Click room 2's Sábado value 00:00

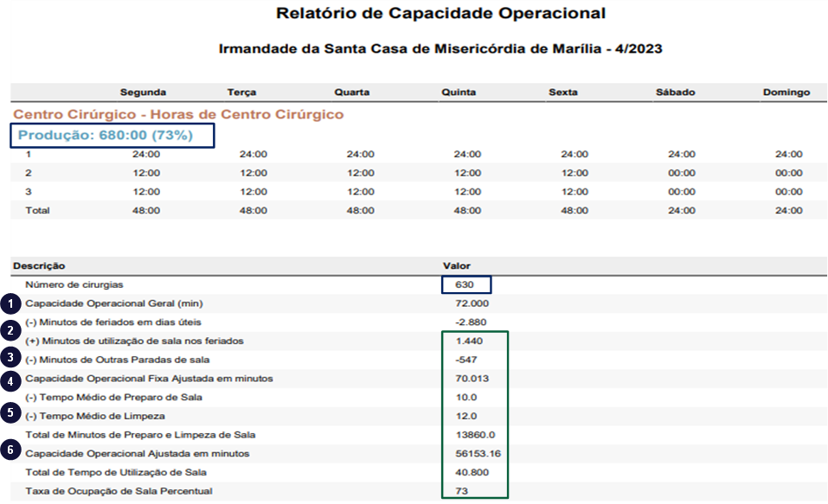click(682, 173)
